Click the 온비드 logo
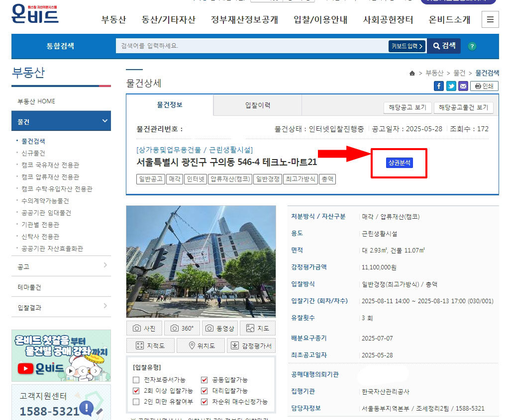The width and height of the screenshot is (506, 420). pyautogui.click(x=35, y=13)
